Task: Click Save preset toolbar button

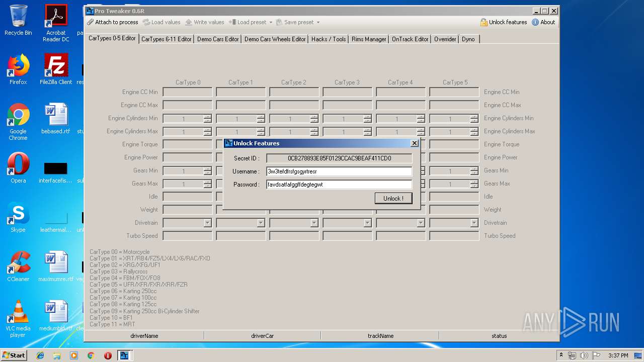Action: pyautogui.click(x=295, y=22)
